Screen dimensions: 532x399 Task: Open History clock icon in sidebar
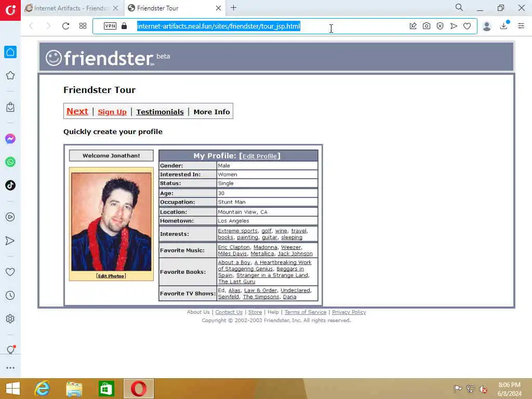10,295
